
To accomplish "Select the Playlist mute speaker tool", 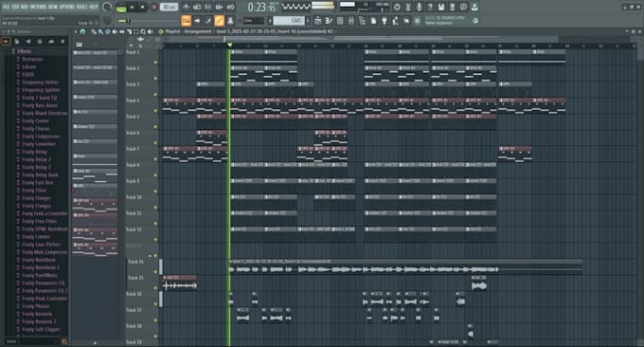I will (x=115, y=31).
